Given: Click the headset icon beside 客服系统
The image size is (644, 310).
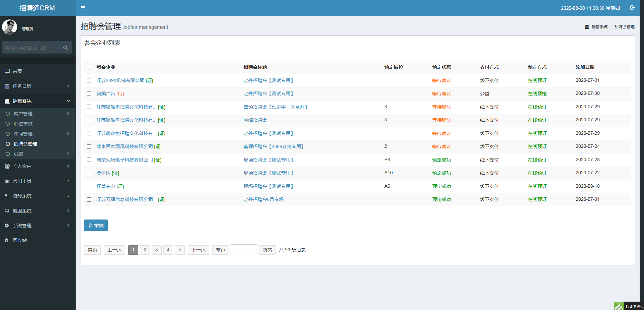Looking at the screenshot, I should coord(7,211).
